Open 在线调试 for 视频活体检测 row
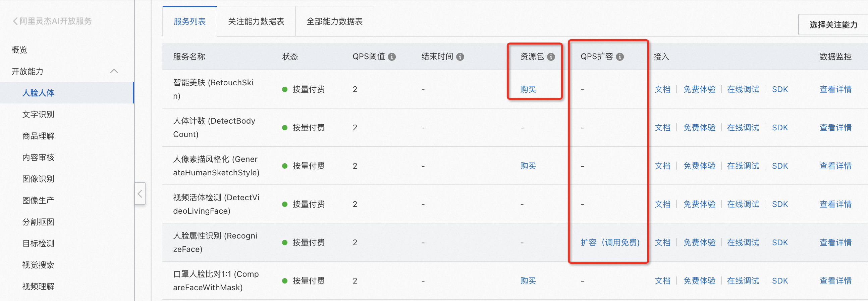This screenshot has height=301, width=868. coord(743,204)
